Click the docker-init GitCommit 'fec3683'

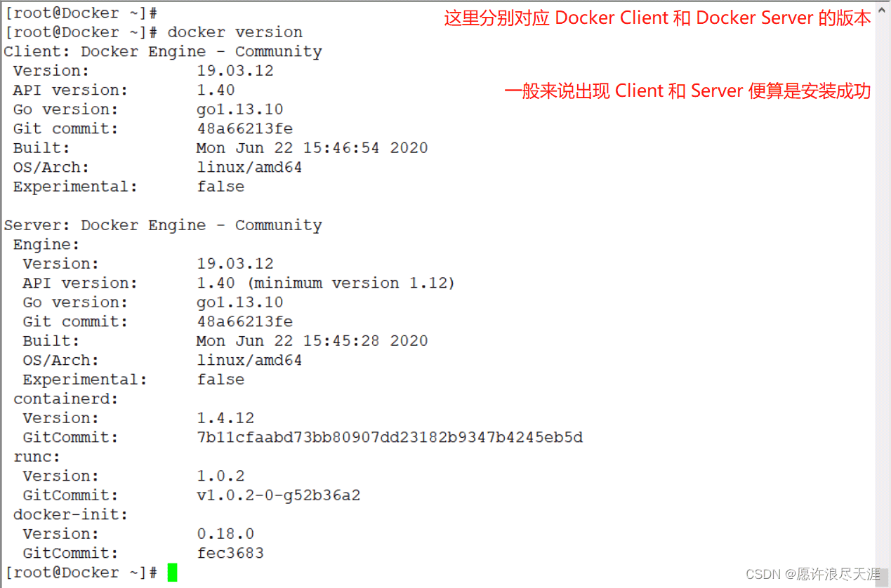click(x=230, y=553)
